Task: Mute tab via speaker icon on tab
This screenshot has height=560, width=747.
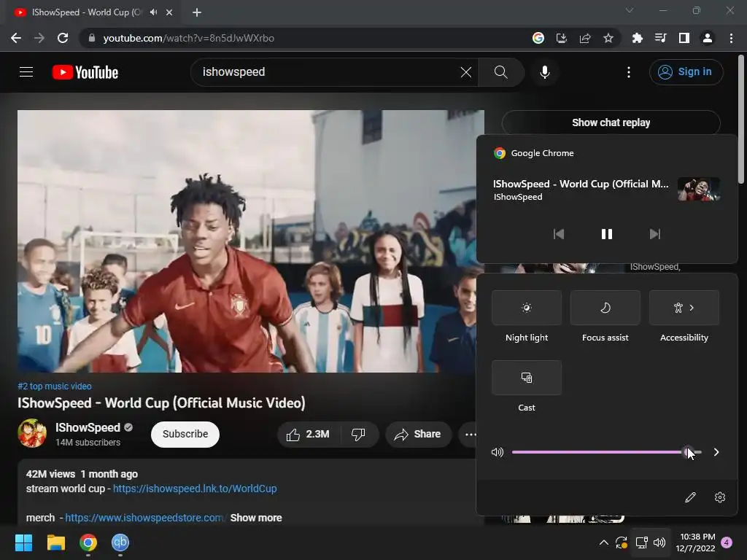Action: [153, 12]
